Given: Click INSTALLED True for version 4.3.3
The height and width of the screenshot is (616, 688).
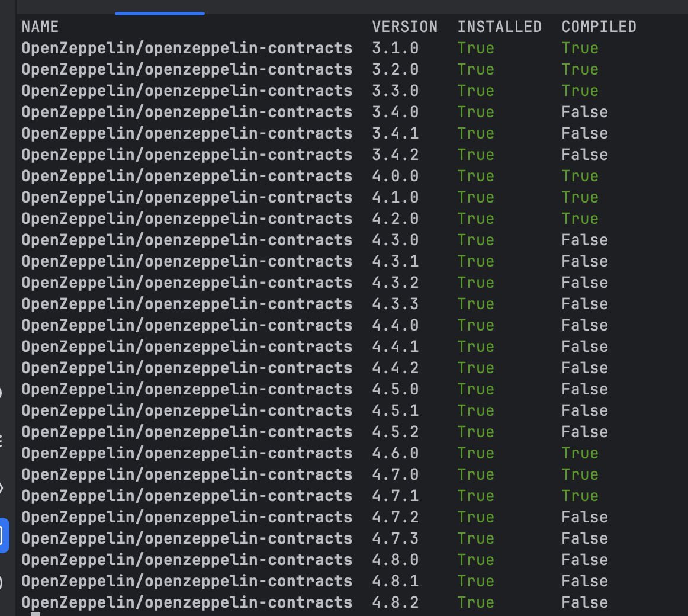Looking at the screenshot, I should coord(475,304).
